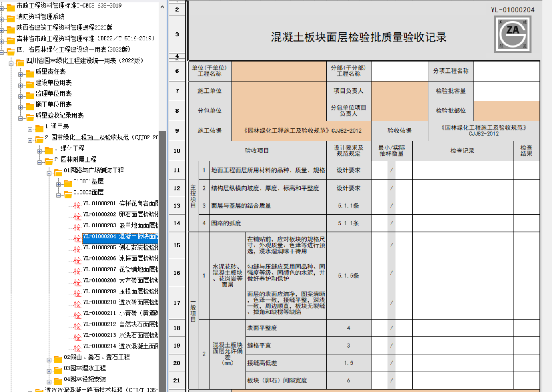Viewport: 552px width, 392px height.
Task: Click folder icon next to 消防资料管理系统
Action: pos(11,18)
